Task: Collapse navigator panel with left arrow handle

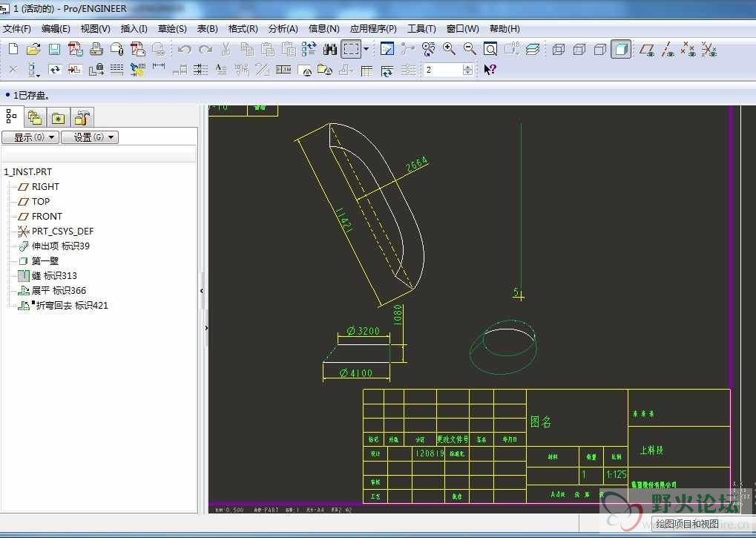Action: click(x=202, y=291)
